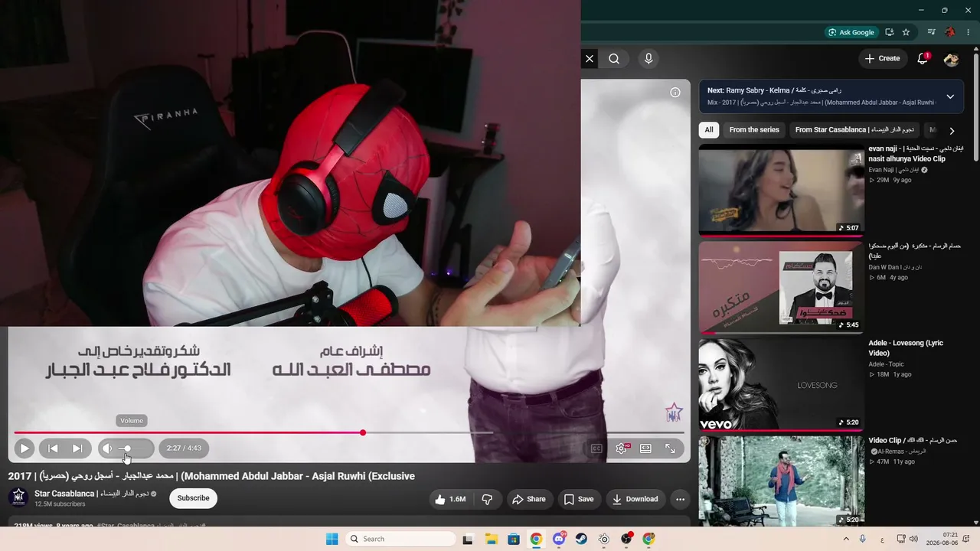Image resolution: width=980 pixels, height=551 pixels.
Task: Click the YouTube search magnifier button
Action: coord(614,58)
